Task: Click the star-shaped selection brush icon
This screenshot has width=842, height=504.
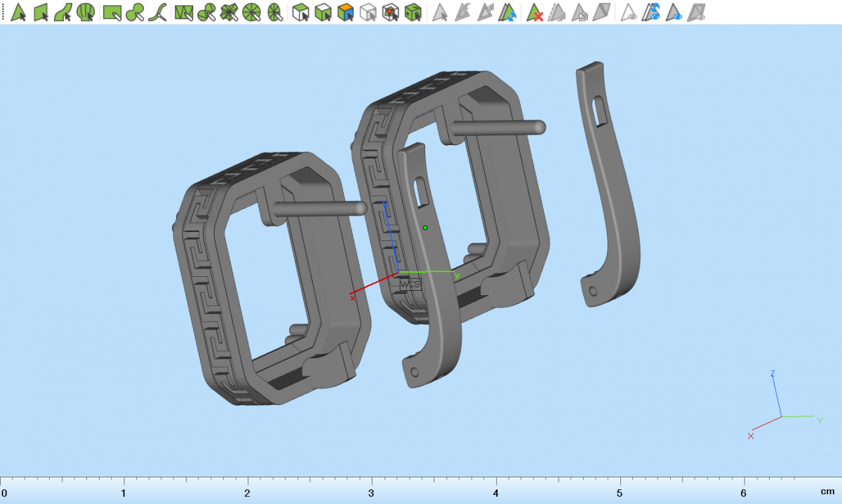Action: (x=229, y=12)
